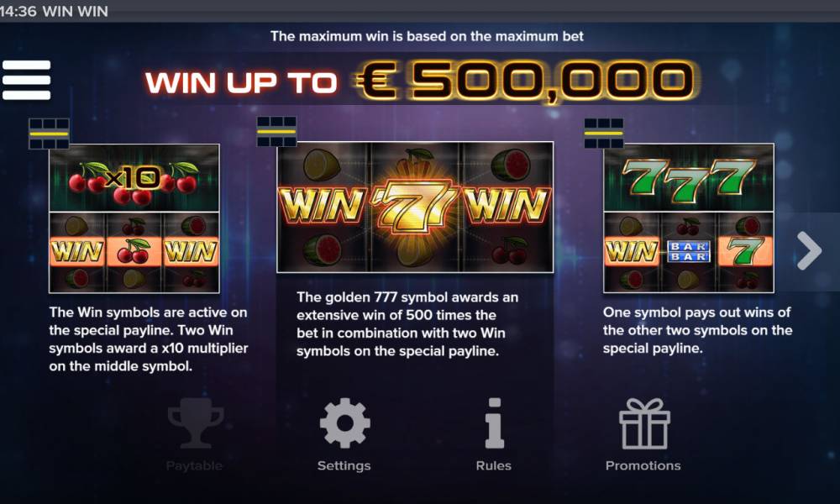
Task: Select the golden WIN 77 WIN image
Action: click(415, 207)
